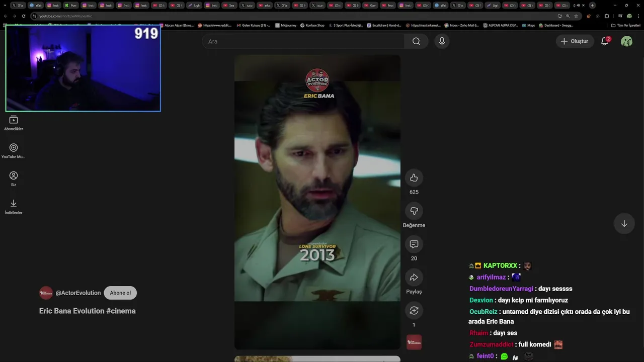Viewport: 644px width, 362px height.
Task: Open Abonelikler in the sidebar
Action: pos(14,123)
